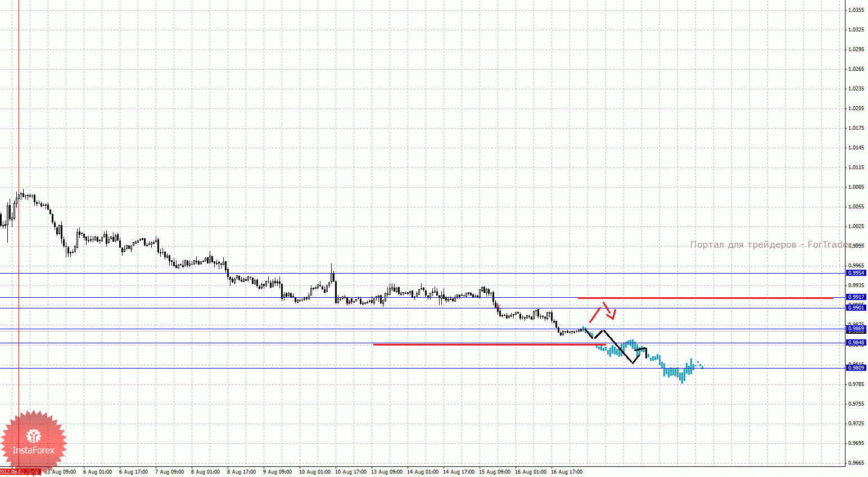Click the 14 Aug 17:00 time label
The width and height of the screenshot is (868, 477).
[459, 472]
